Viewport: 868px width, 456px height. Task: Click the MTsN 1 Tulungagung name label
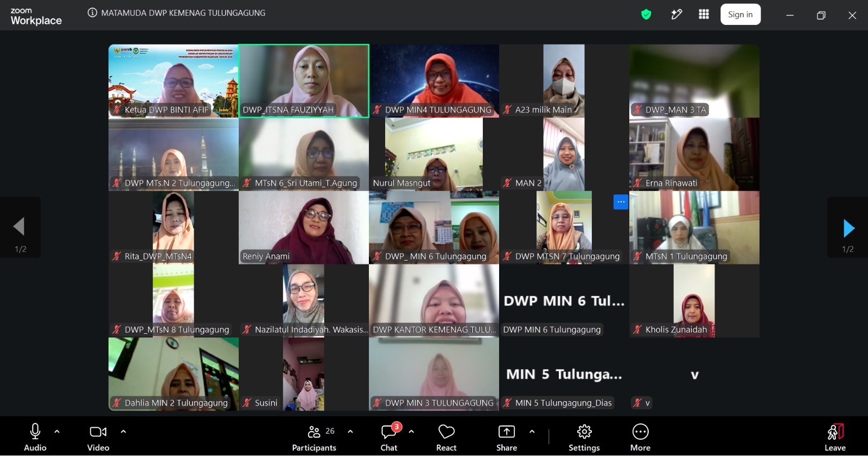tap(686, 256)
